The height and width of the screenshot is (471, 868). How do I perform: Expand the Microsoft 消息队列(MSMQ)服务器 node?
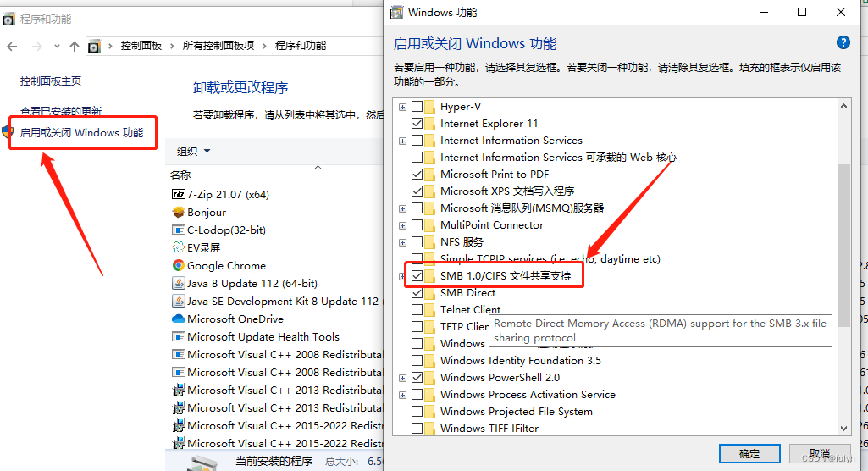point(402,208)
